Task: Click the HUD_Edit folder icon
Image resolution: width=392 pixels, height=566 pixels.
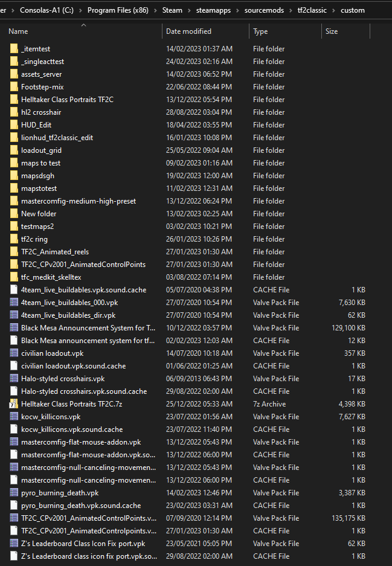Action: click(14, 125)
